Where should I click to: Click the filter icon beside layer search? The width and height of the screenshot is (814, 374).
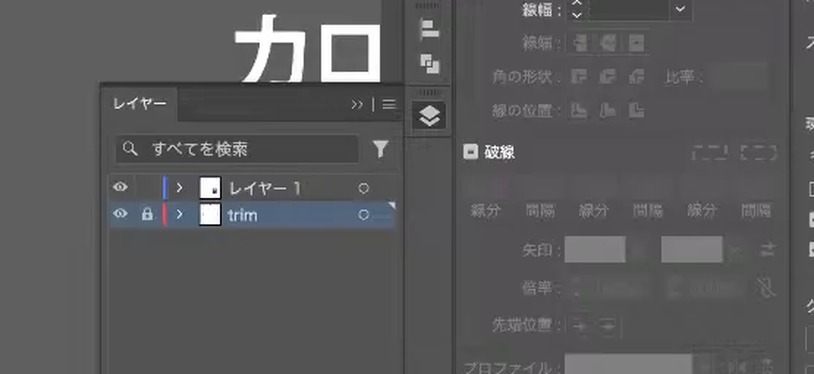(381, 150)
